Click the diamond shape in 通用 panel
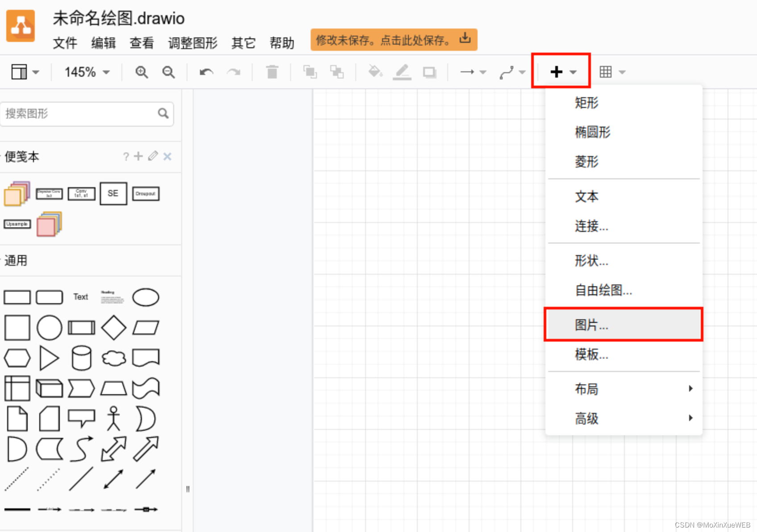Image resolution: width=757 pixels, height=532 pixels. pyautogui.click(x=113, y=327)
